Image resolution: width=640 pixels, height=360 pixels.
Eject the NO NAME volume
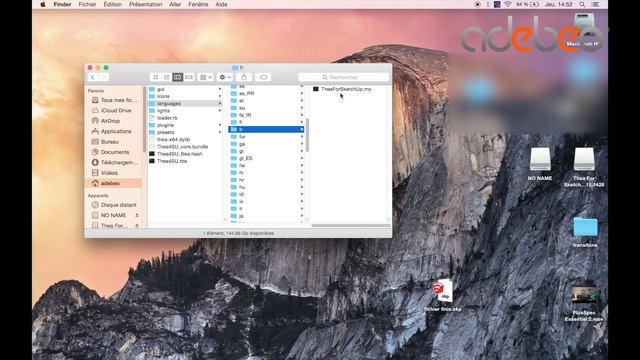137,215
